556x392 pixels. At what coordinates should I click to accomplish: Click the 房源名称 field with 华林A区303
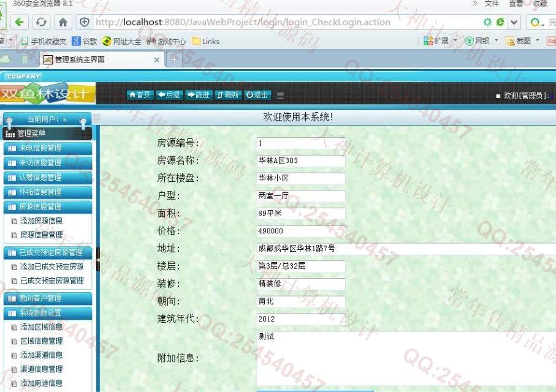pyautogui.click(x=301, y=160)
